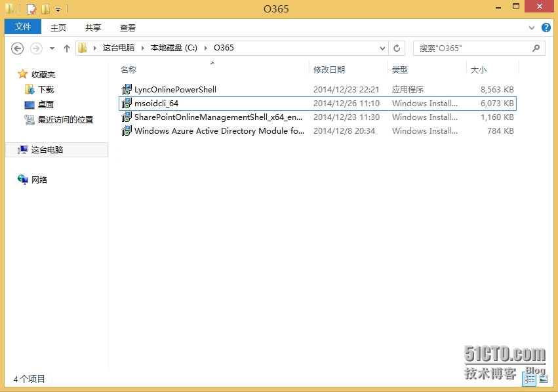Open Help with the question mark icon
Screen dimensions: 558x392
coord(546,28)
